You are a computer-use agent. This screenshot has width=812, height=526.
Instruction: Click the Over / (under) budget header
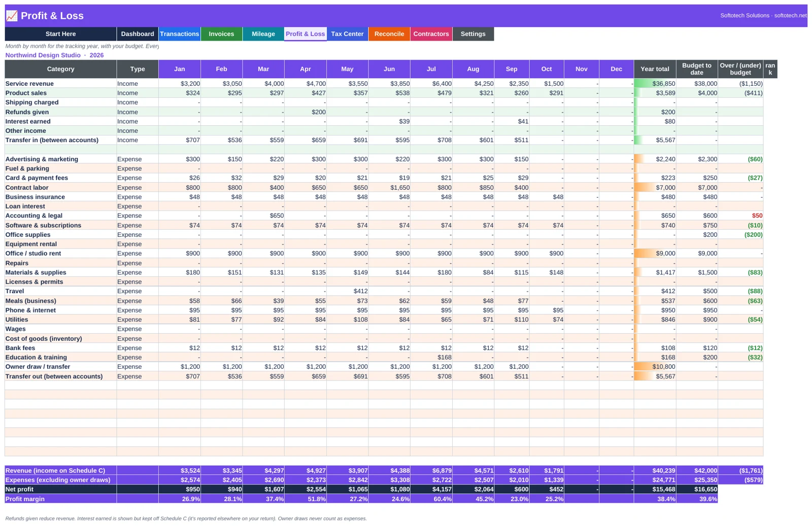point(740,69)
